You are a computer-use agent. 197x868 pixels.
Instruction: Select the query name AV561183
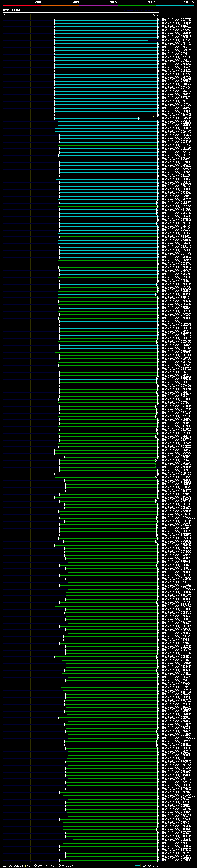[x=11, y=10]
